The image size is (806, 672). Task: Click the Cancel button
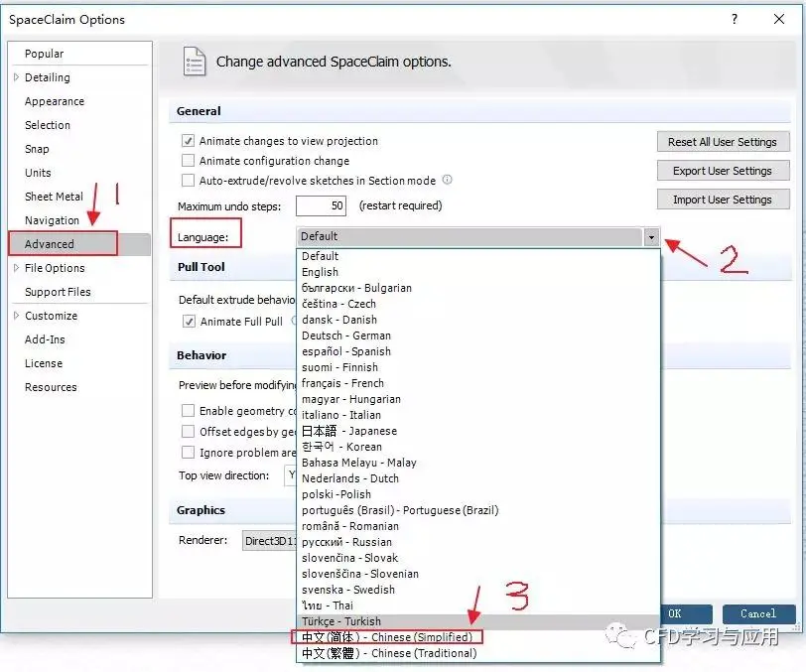758,613
